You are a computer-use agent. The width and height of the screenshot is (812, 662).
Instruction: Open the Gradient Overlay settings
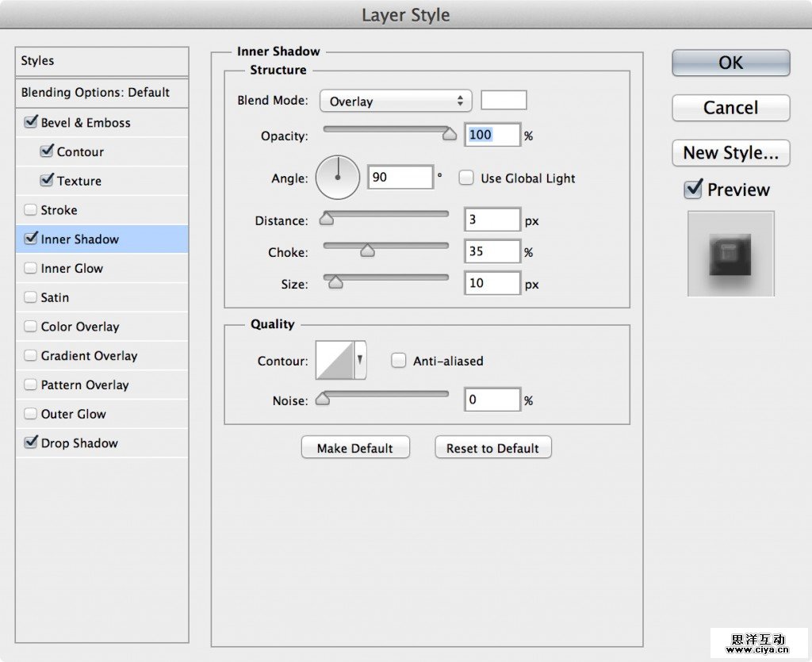click(89, 356)
